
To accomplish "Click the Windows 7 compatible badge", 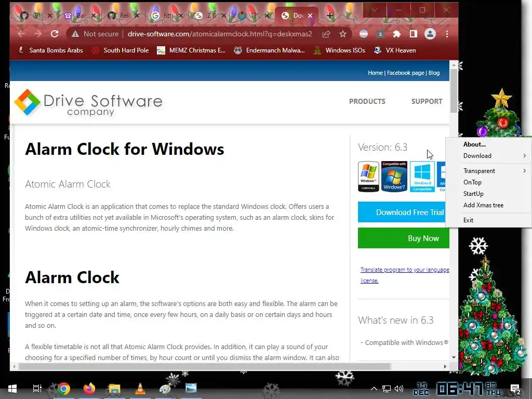I will point(394,177).
